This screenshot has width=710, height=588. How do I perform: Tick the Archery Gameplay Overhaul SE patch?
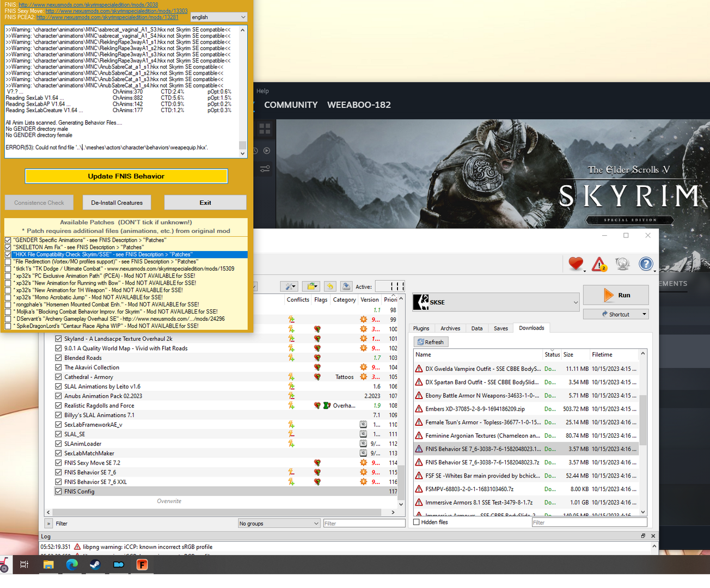coord(8,319)
